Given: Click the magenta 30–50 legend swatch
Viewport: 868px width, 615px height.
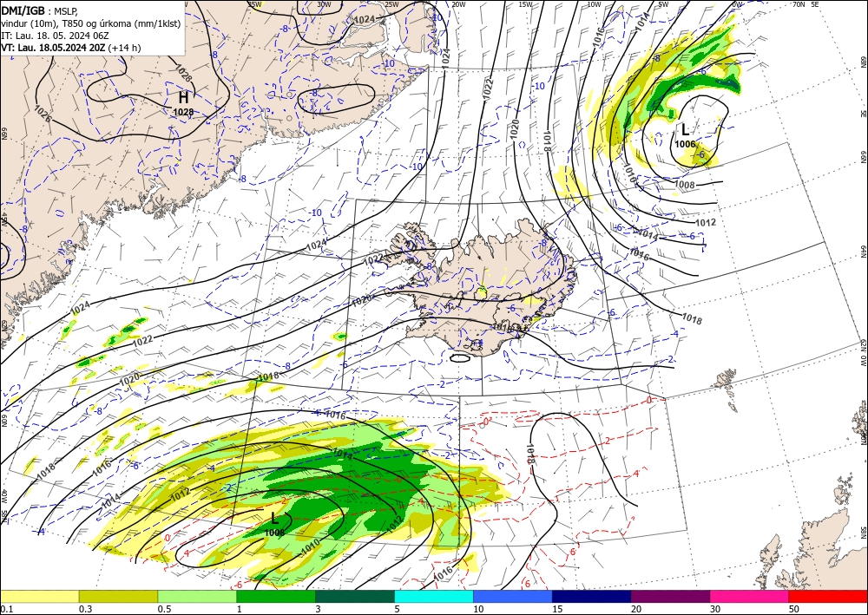Looking at the screenshot, I should coord(750,596).
